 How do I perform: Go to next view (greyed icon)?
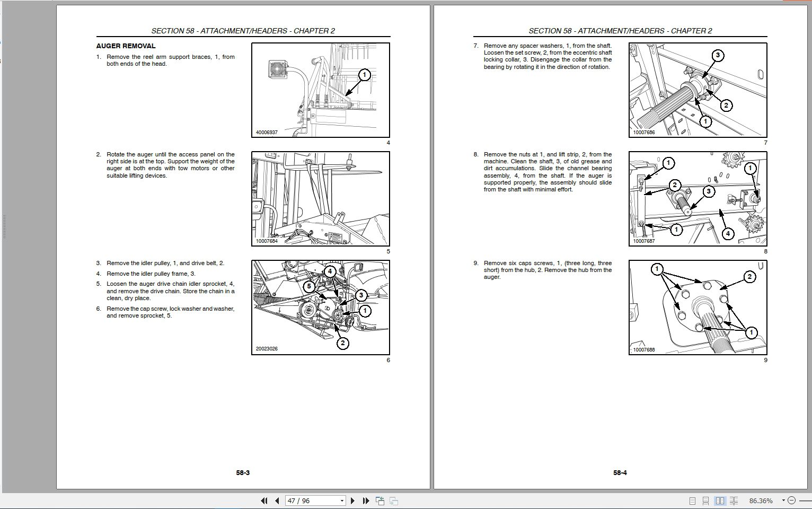coord(394,501)
